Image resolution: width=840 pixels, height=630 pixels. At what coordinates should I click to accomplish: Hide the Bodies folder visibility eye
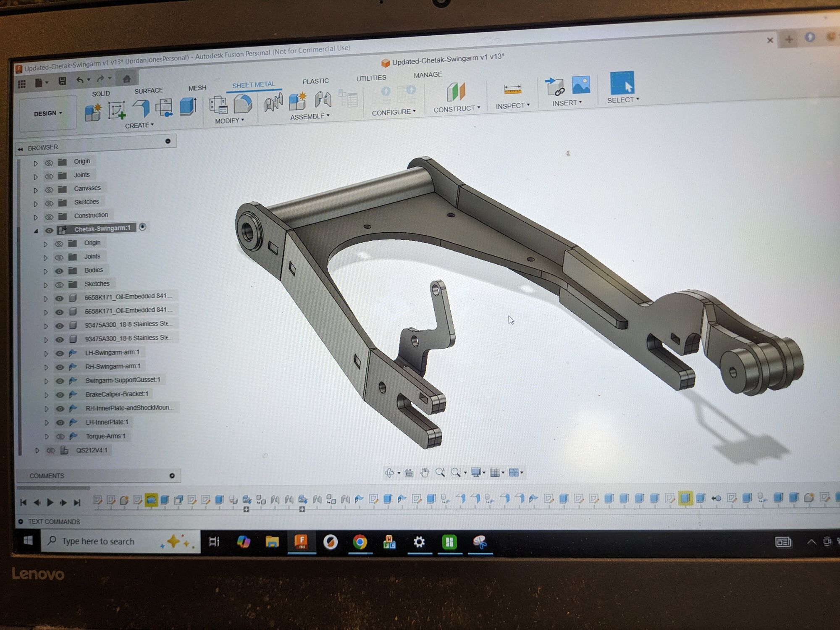click(59, 271)
